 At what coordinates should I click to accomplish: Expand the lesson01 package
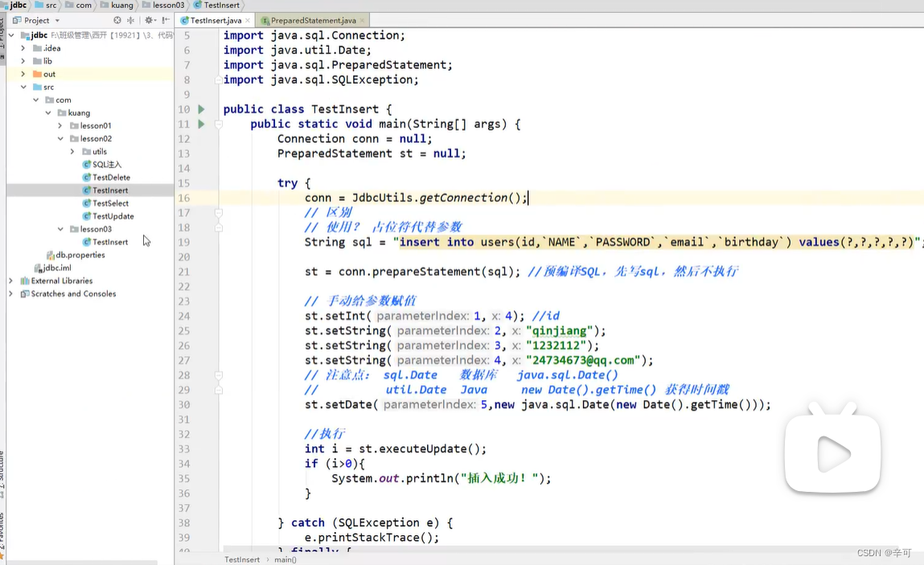point(60,126)
